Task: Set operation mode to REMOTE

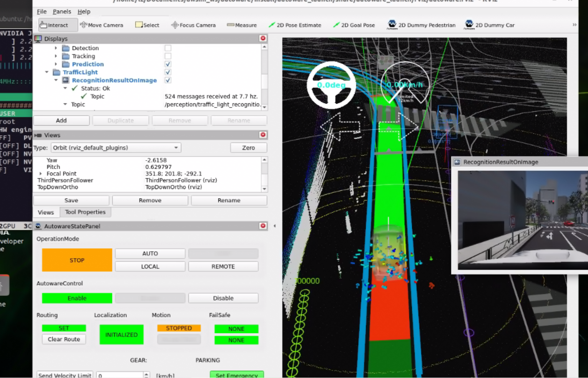Action: tap(223, 267)
